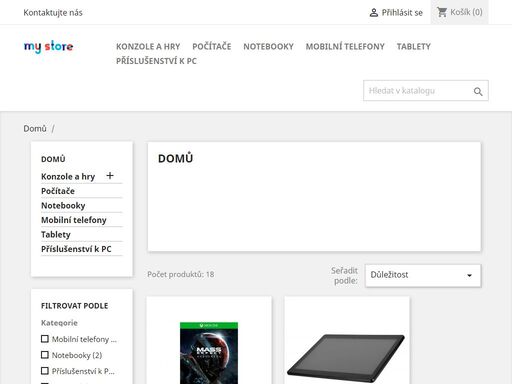This screenshot has width=512, height=384.
Task: Click the Hledat v katalogu search field
Action: coord(418,91)
